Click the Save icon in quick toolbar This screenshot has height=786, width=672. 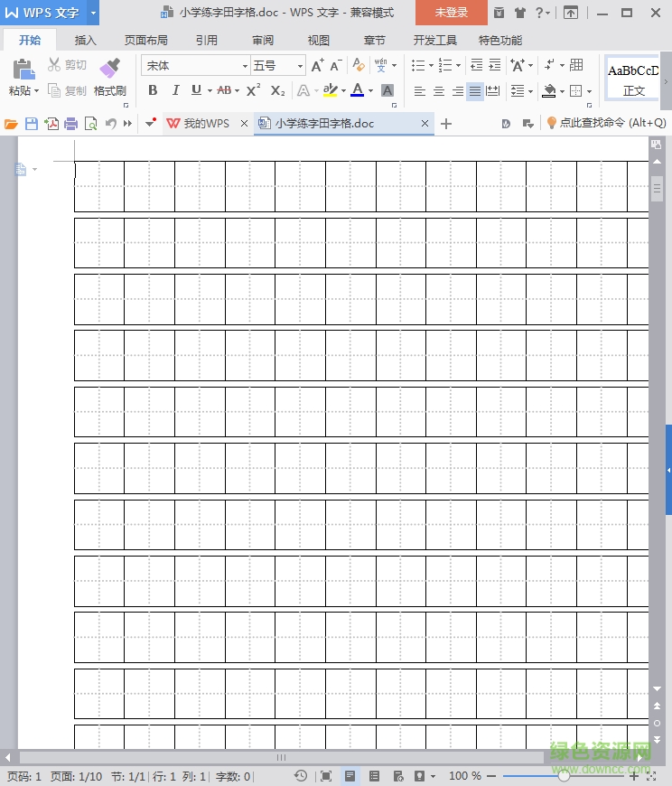pyautogui.click(x=32, y=124)
